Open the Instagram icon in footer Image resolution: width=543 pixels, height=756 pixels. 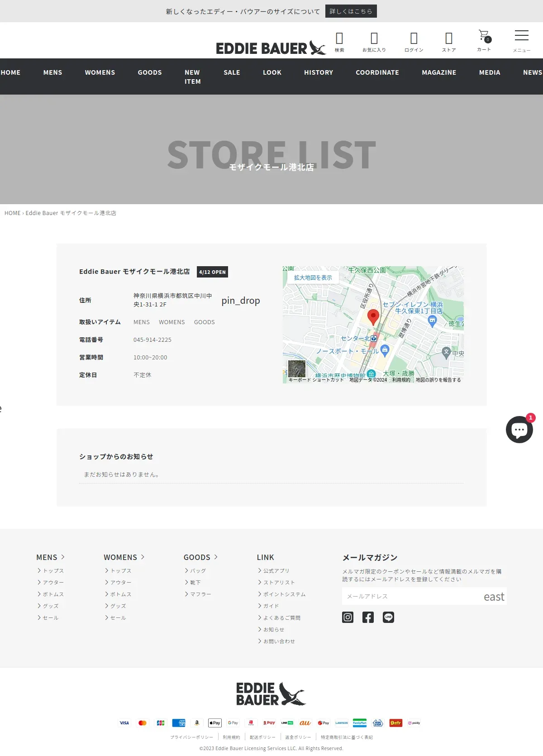click(348, 617)
